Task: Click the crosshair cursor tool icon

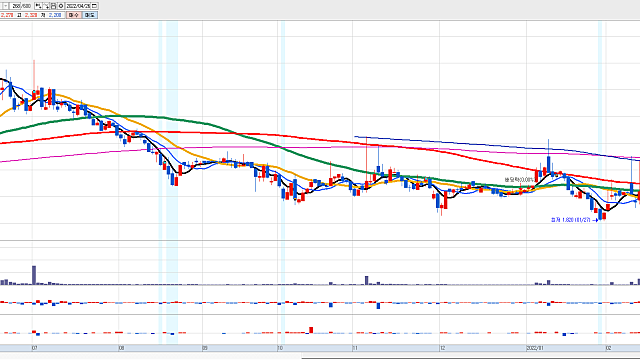Action: coord(46,6)
